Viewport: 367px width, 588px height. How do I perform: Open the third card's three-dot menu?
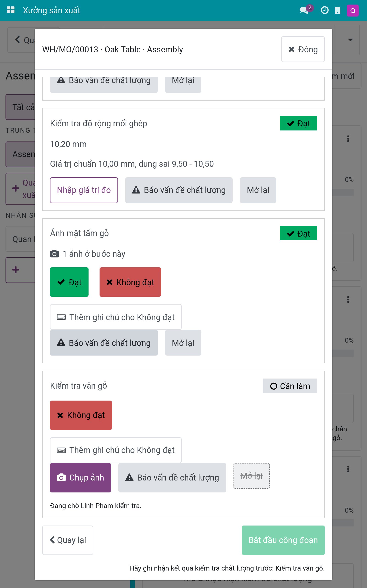[x=348, y=469]
